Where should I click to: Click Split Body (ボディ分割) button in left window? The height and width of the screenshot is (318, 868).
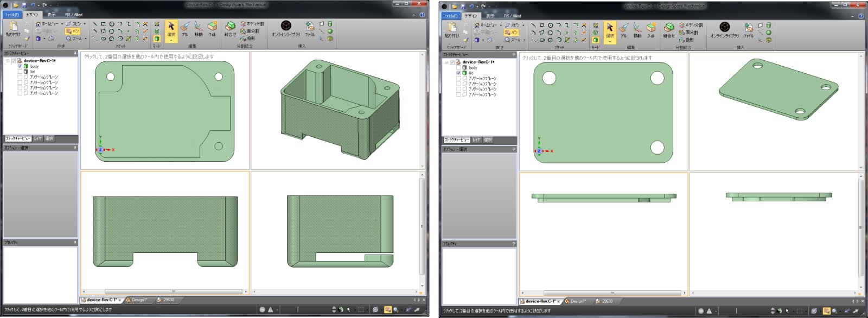click(252, 24)
